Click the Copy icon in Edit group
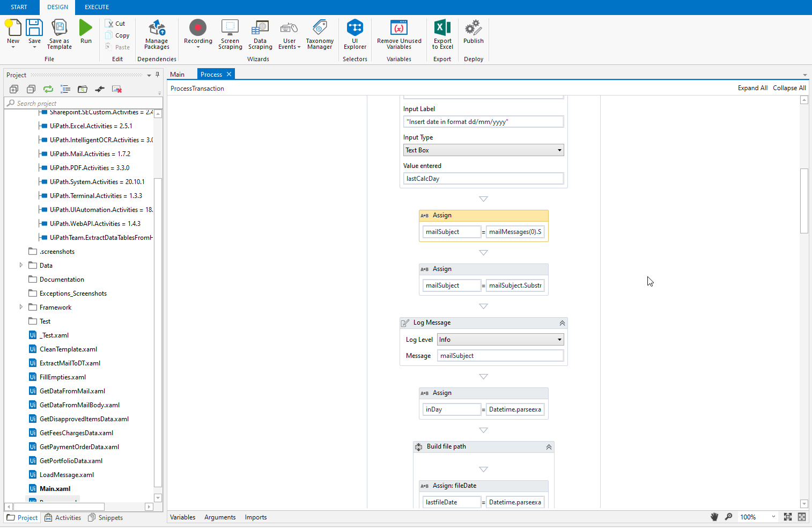 (x=109, y=35)
